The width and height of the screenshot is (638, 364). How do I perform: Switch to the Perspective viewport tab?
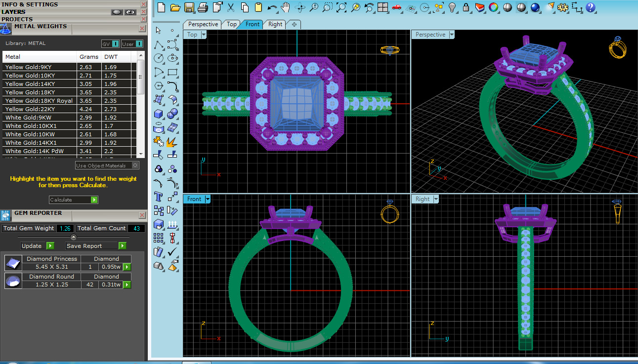[203, 24]
